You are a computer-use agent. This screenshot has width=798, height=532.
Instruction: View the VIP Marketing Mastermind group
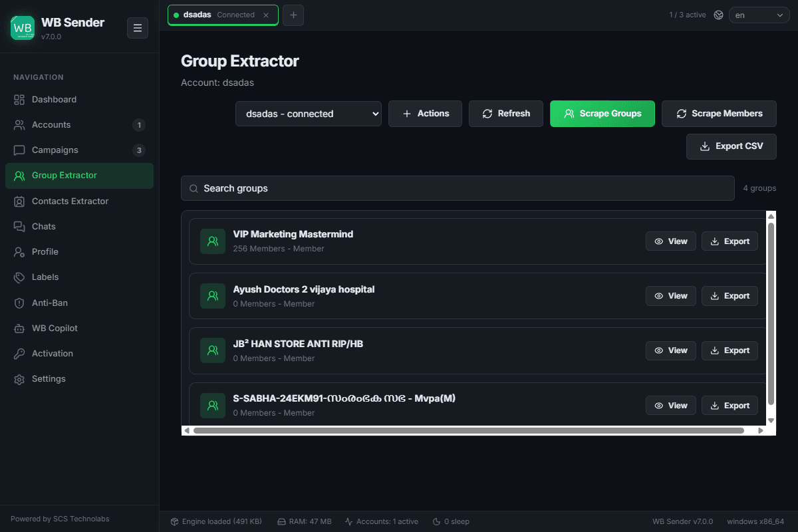click(671, 241)
